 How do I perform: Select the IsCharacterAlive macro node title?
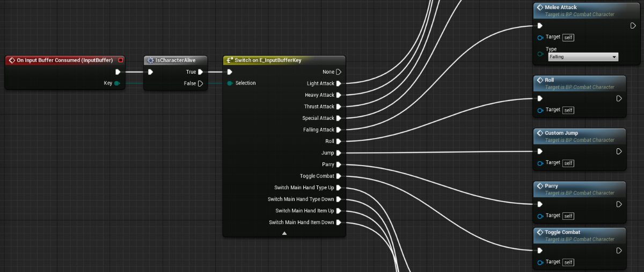pyautogui.click(x=175, y=60)
